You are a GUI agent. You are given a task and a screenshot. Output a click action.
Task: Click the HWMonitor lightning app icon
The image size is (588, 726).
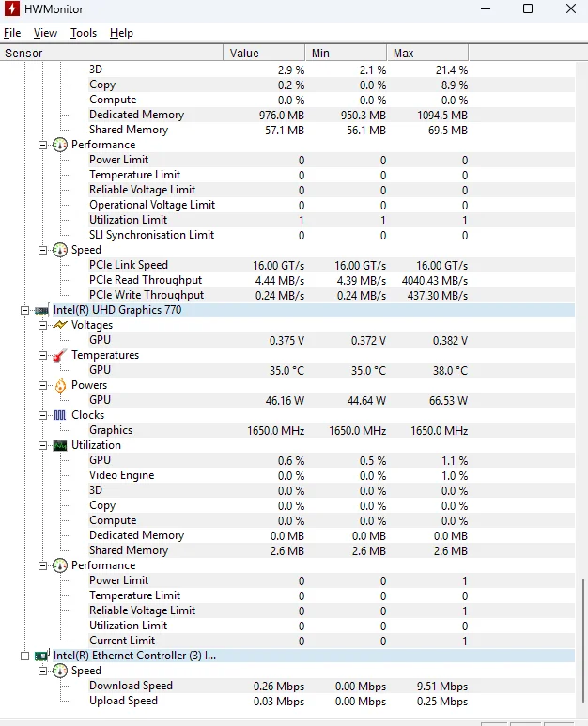[12, 8]
